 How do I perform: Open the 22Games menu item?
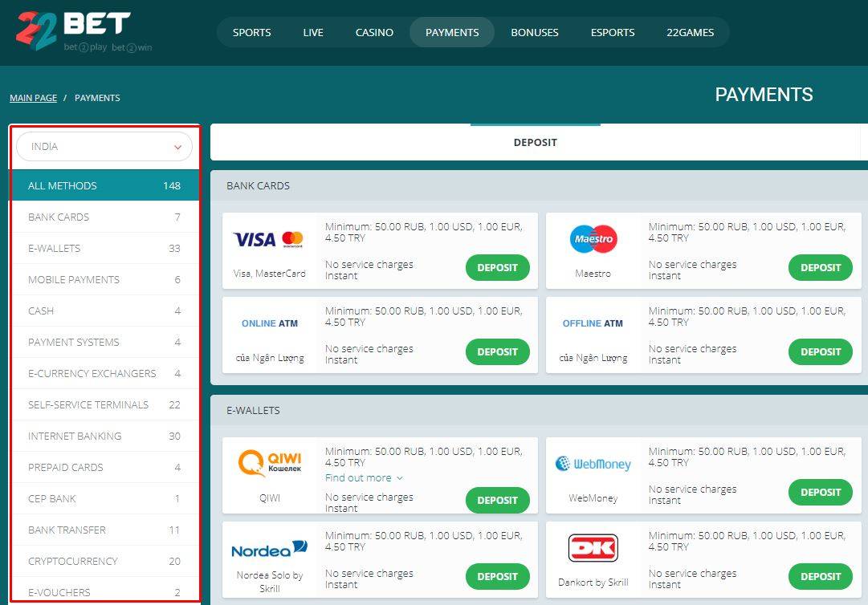(x=691, y=32)
